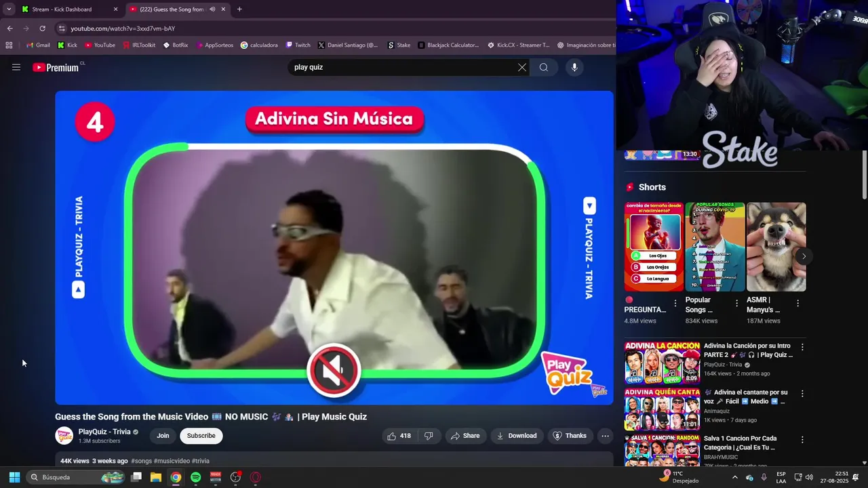Open options for 'Adivina la Canción por su Intro'
This screenshot has width=868, height=488.
coord(802,347)
